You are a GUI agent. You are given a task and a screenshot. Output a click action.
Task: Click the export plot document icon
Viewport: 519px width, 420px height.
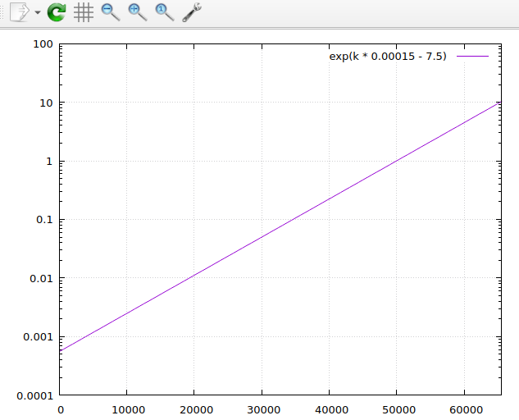[20, 12]
